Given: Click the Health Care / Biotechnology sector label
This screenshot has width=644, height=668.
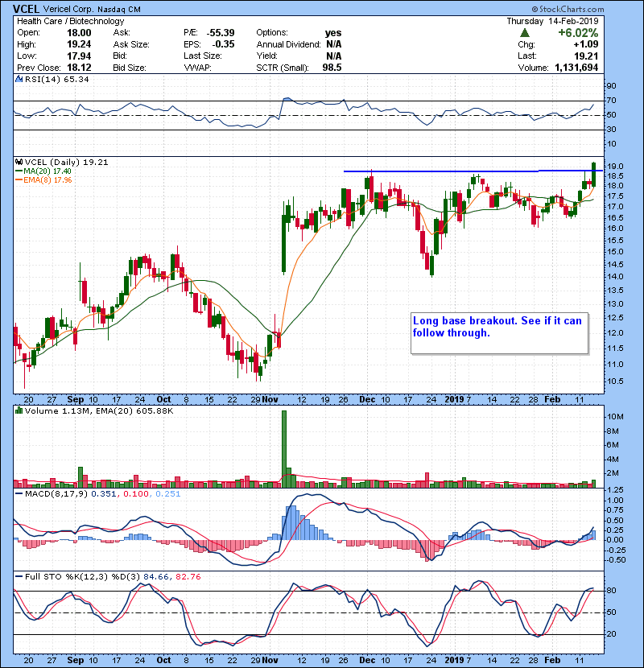Looking at the screenshot, I should click(x=71, y=21).
